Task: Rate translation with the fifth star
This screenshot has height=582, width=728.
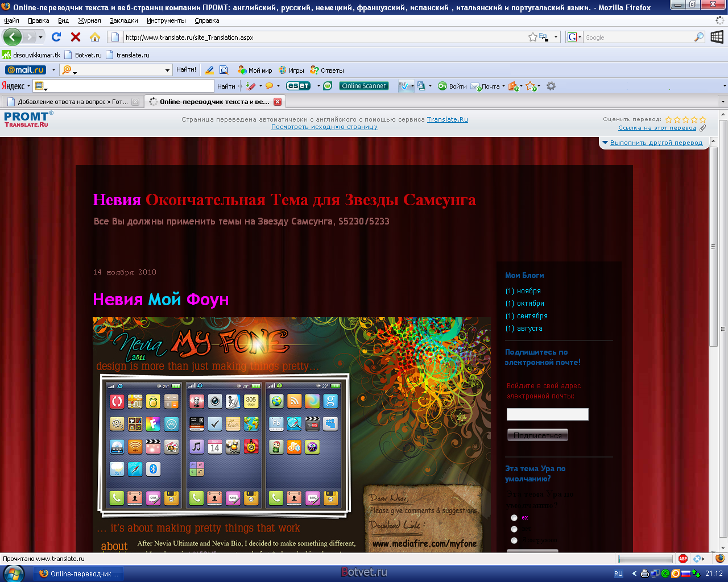Action: [703, 119]
